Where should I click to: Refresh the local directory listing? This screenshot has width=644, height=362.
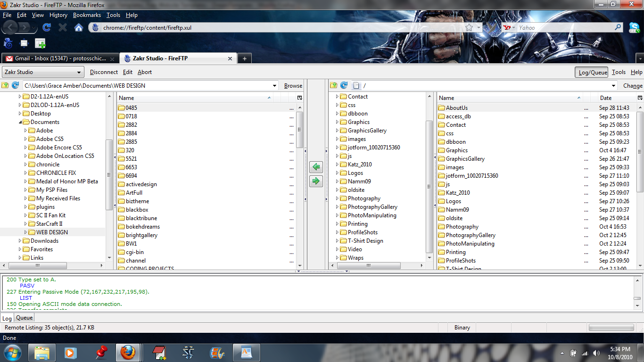click(15, 85)
